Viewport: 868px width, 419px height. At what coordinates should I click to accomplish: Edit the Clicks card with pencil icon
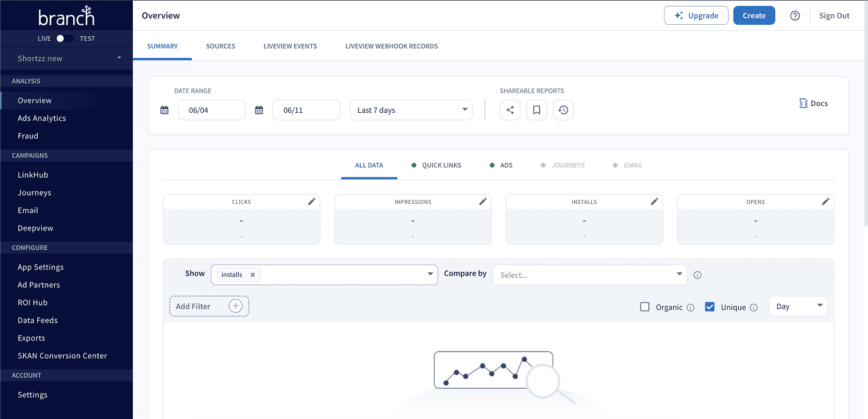click(x=312, y=202)
